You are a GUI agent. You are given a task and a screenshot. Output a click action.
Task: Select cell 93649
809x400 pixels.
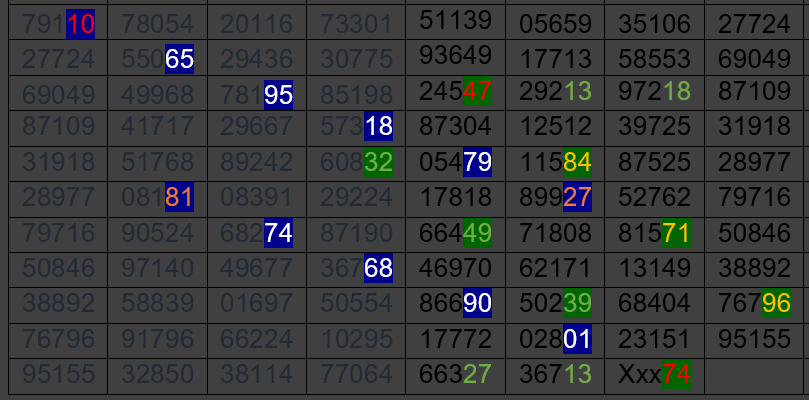[455, 58]
